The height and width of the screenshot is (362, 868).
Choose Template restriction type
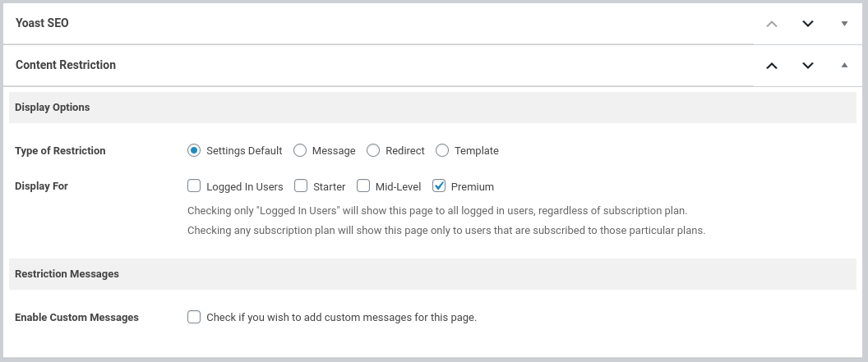pos(442,150)
